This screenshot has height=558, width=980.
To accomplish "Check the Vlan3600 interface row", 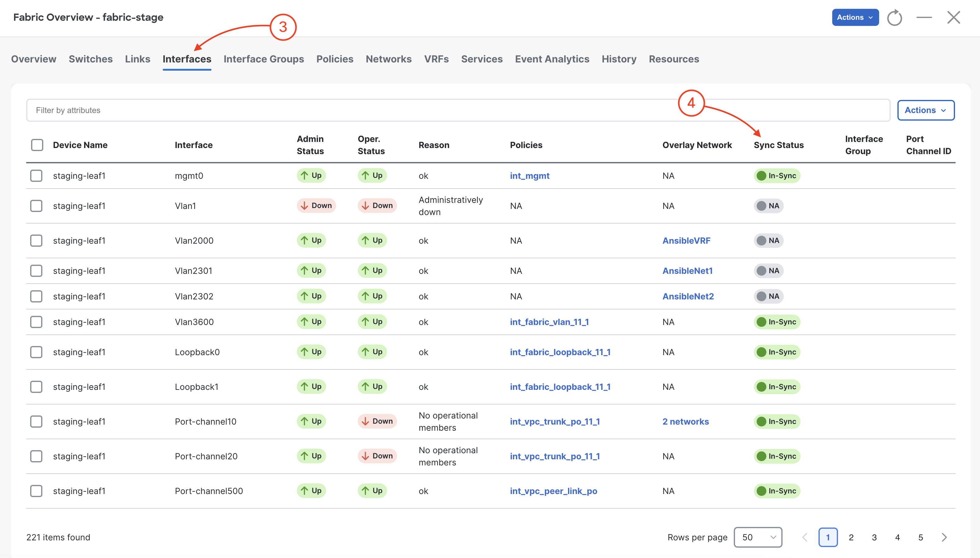I will point(37,322).
